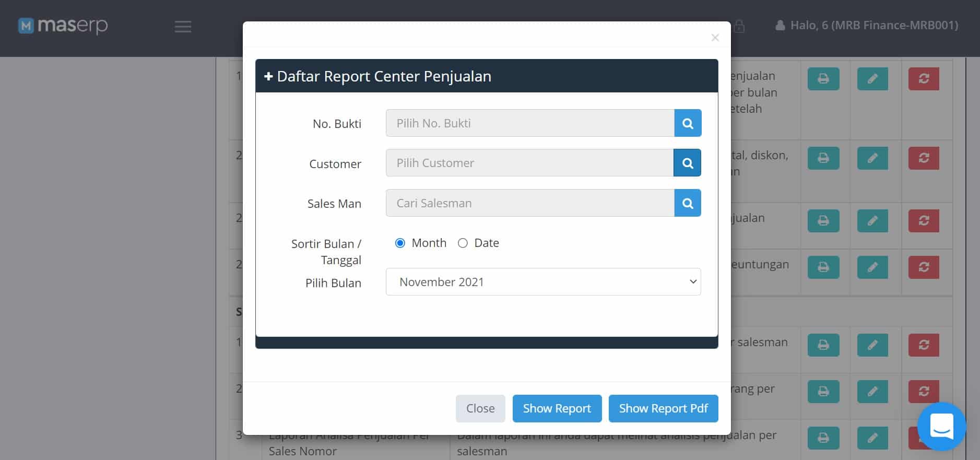This screenshot has height=460, width=980.
Task: Expand the Pilih Bulan month dropdown
Action: pos(543,282)
